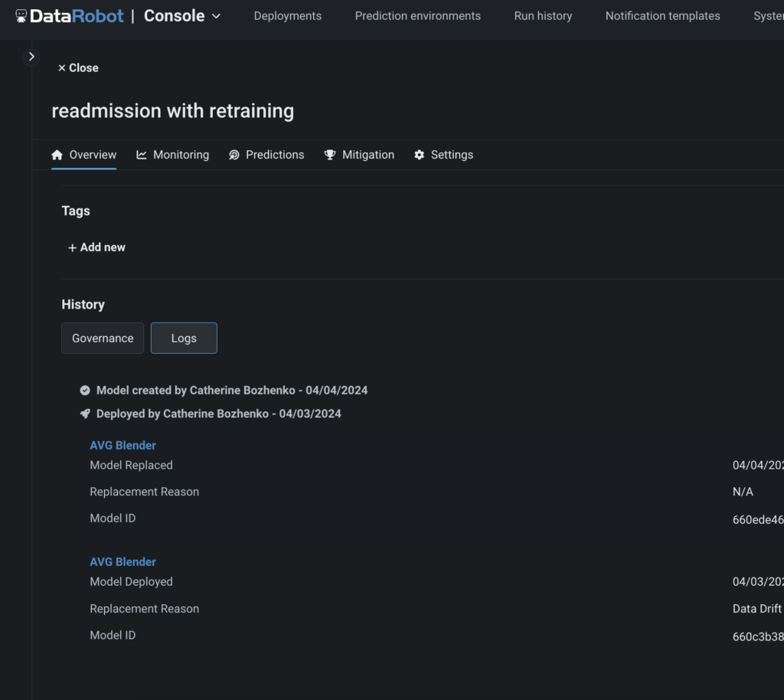Close the readmission with retraining deployment view
Viewport: 784px width, 700px height.
click(x=77, y=67)
